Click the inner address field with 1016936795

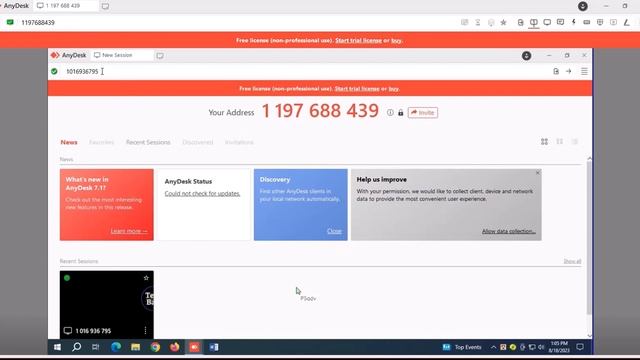(305, 71)
